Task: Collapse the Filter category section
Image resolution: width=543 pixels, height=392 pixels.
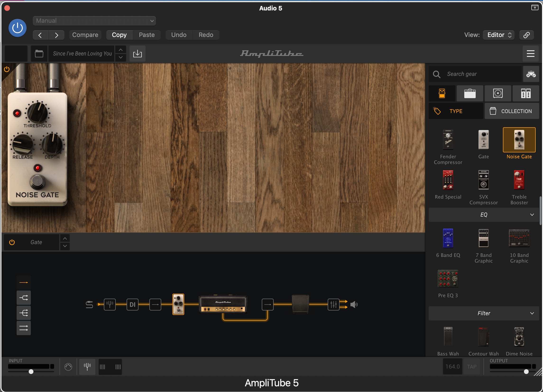Action: coord(484,313)
